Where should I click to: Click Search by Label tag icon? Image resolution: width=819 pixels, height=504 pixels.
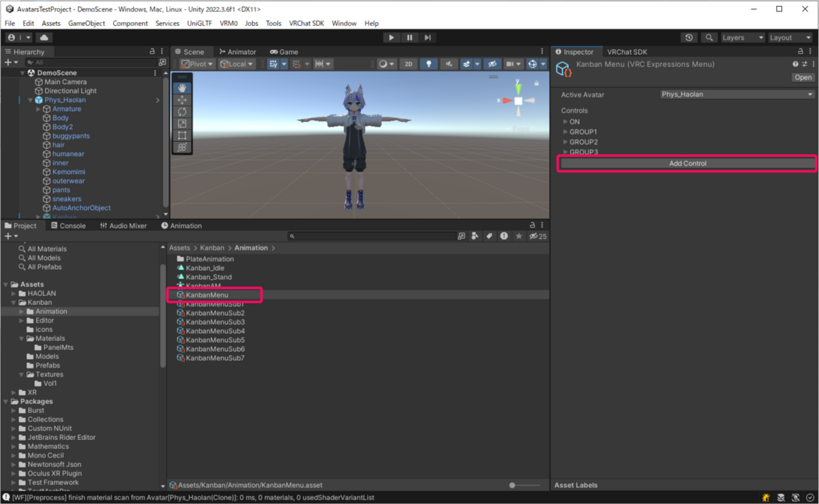(x=489, y=236)
